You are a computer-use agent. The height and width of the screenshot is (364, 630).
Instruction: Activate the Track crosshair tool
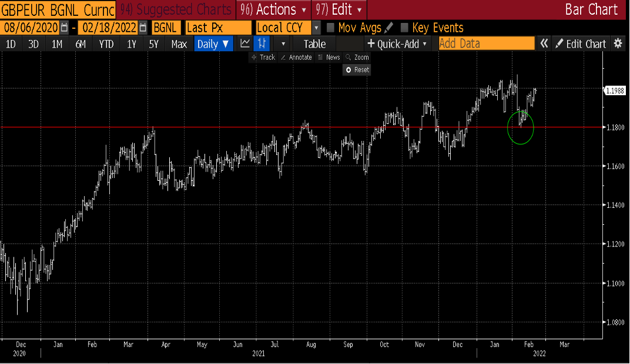pyautogui.click(x=263, y=57)
